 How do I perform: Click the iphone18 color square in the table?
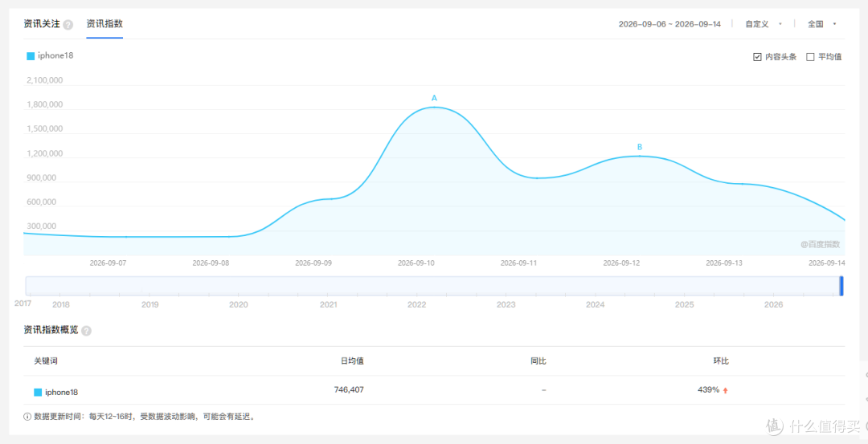(38, 393)
